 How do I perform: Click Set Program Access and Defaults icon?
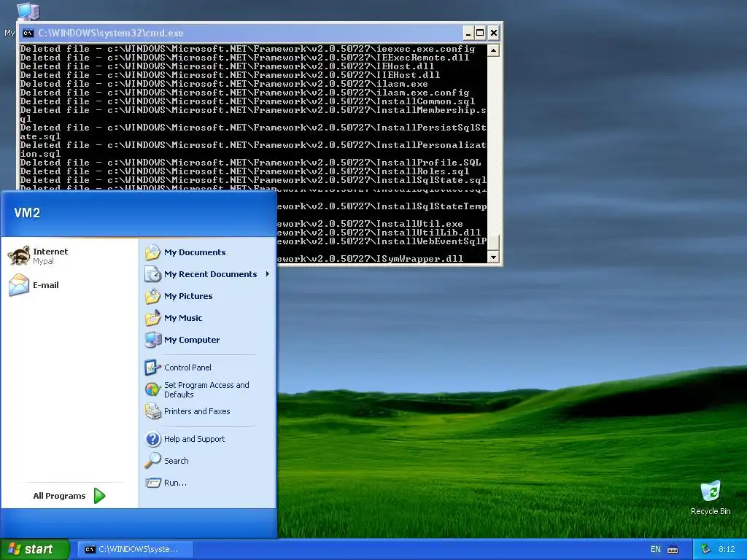pos(152,389)
